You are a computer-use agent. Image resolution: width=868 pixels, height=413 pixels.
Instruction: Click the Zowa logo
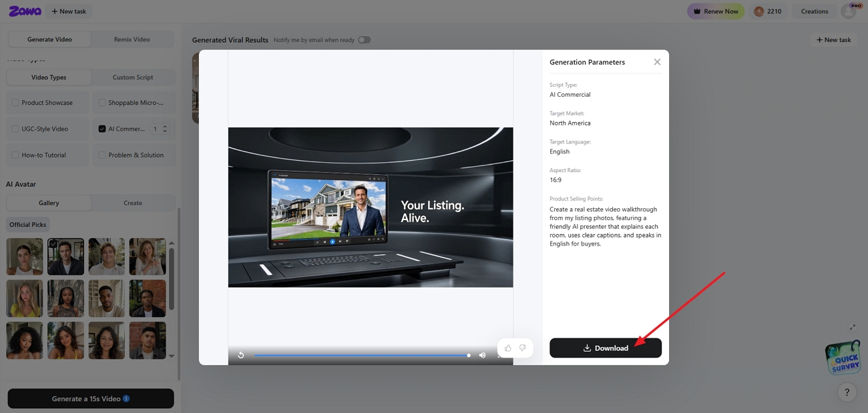coord(25,11)
